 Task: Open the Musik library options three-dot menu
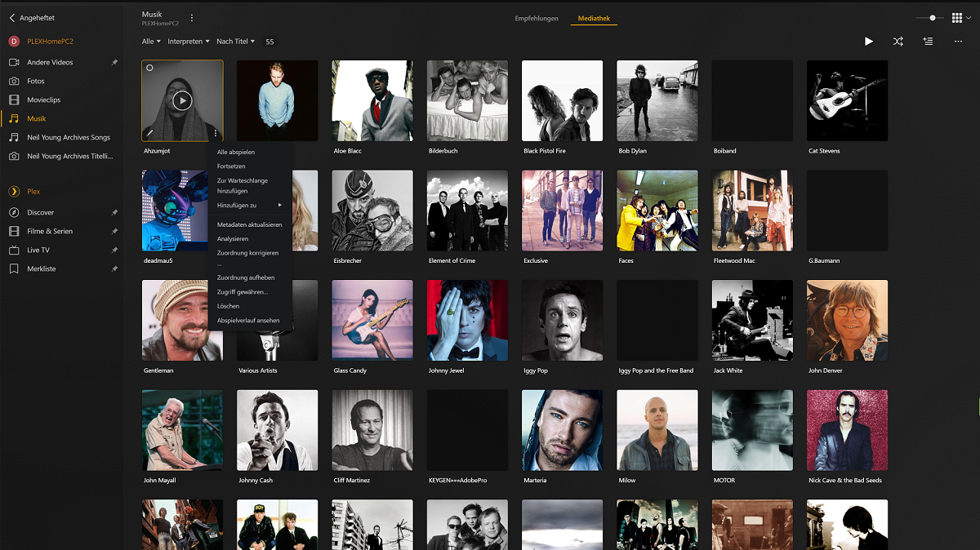[x=192, y=18]
